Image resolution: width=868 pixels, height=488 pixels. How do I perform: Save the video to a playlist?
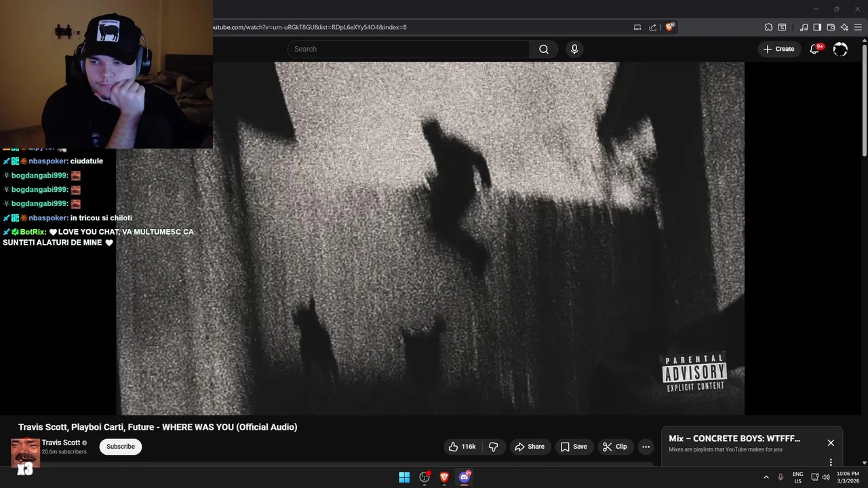coord(574,447)
